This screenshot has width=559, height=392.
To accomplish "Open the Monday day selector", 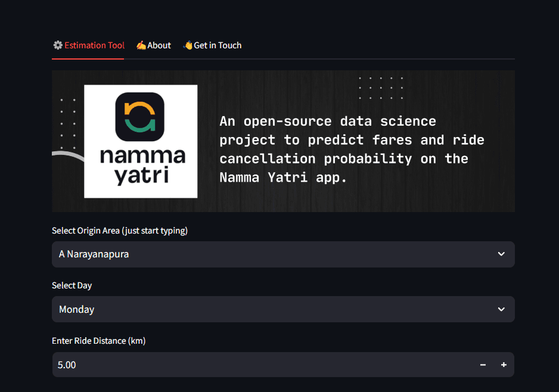I will (283, 309).
